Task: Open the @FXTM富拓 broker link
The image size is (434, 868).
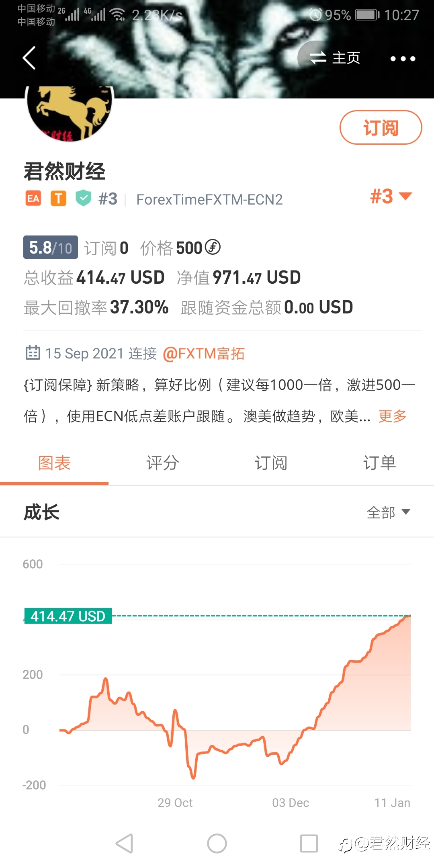Action: 203,354
